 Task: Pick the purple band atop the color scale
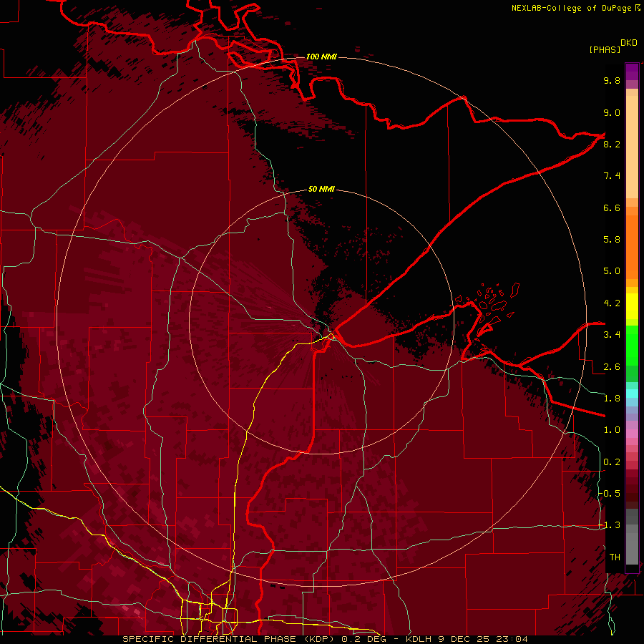[632, 72]
